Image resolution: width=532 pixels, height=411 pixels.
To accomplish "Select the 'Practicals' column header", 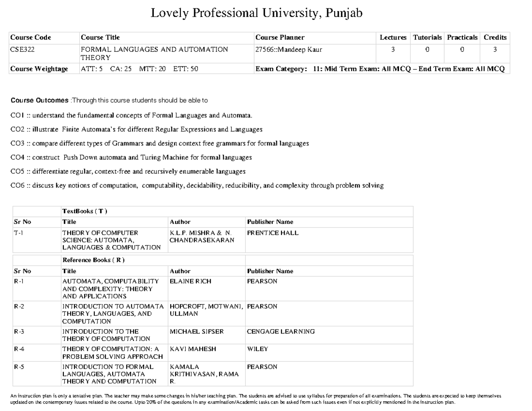I will (x=462, y=38).
